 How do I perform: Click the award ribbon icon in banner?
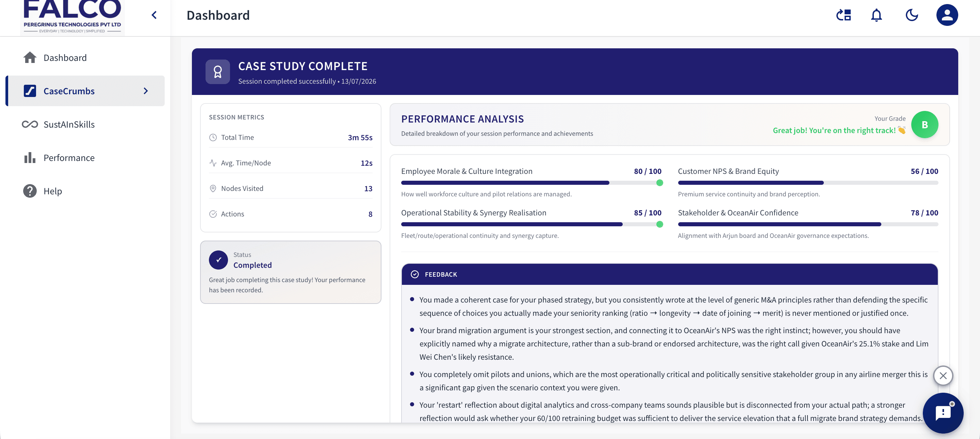coord(218,71)
